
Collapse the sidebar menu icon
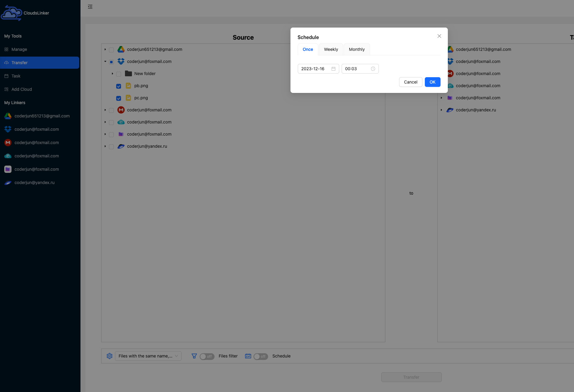click(90, 7)
